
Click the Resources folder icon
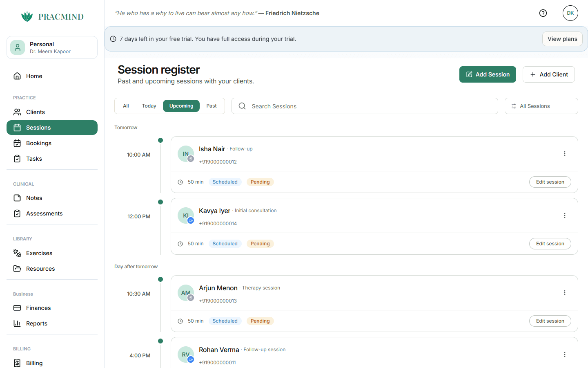[17, 269]
